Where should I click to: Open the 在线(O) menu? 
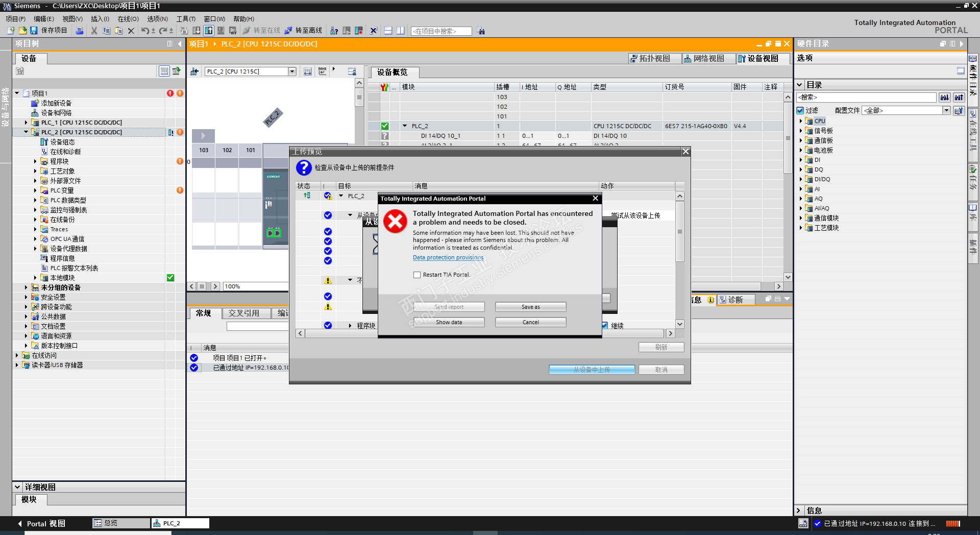click(128, 19)
